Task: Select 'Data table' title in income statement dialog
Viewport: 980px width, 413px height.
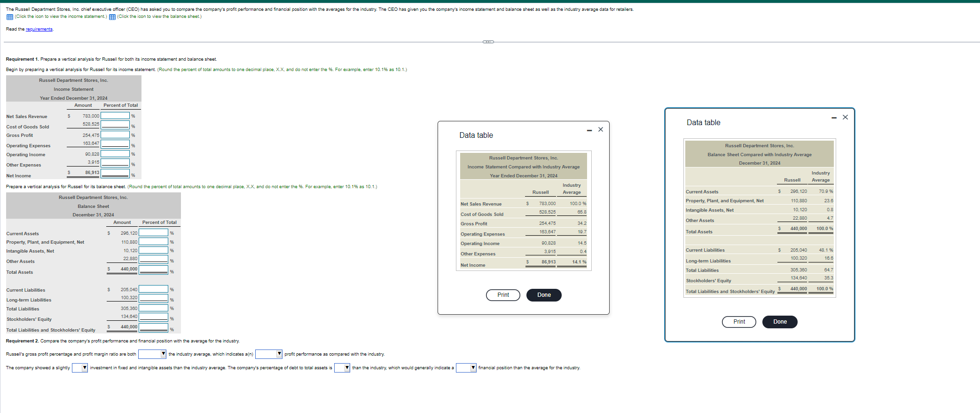Action: [x=476, y=135]
